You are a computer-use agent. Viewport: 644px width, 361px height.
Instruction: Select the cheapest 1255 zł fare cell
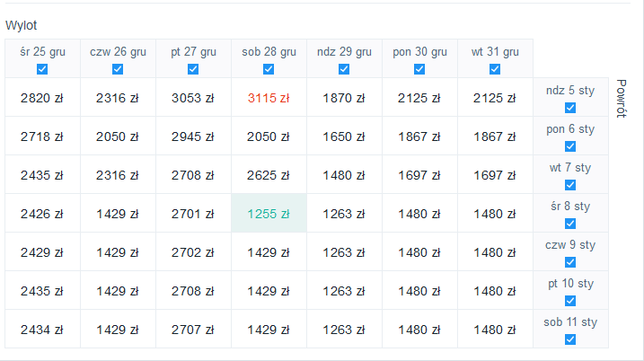pos(269,213)
